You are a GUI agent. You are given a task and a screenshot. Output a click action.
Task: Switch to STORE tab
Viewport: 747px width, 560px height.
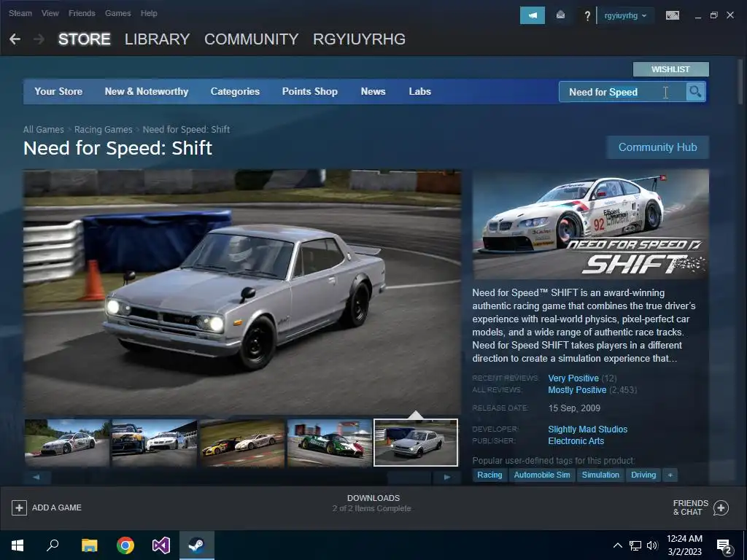[x=85, y=39]
